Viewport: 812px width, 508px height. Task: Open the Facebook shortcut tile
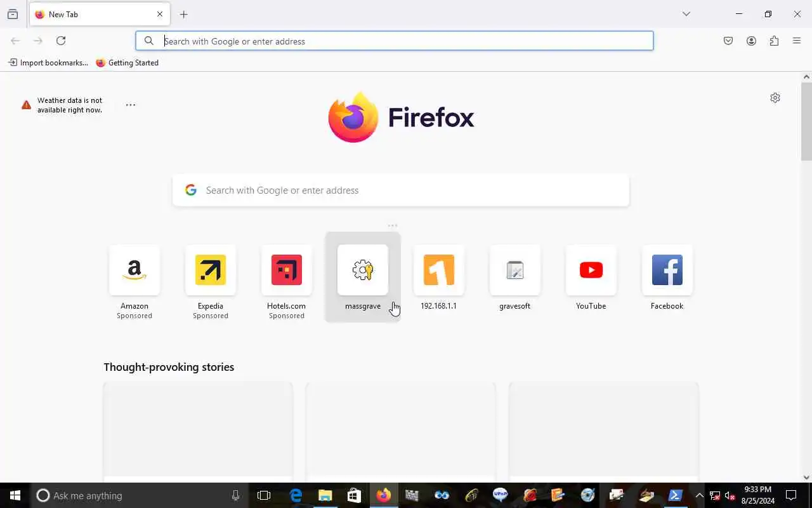click(667, 277)
